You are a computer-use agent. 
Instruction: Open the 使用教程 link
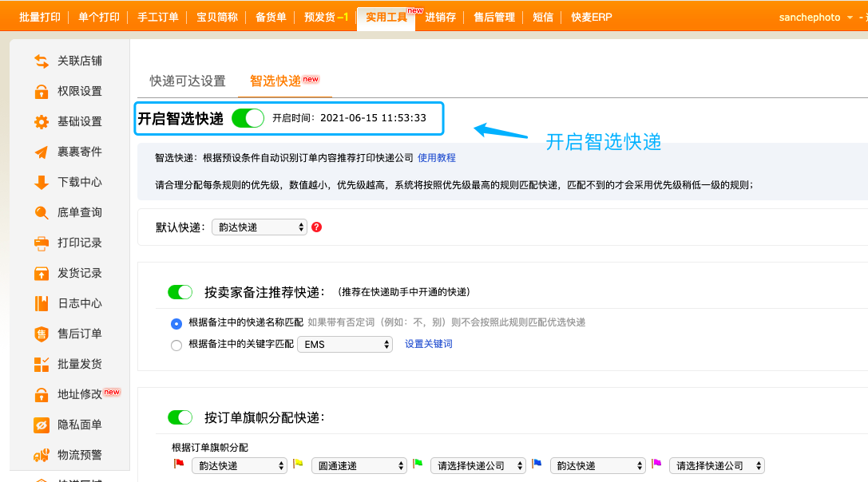click(x=437, y=158)
